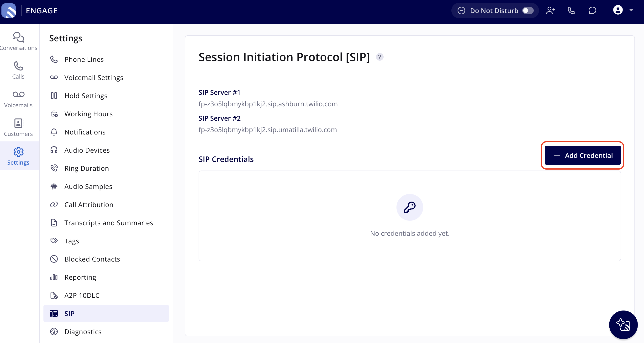The width and height of the screenshot is (644, 343).
Task: Open Customers in the left rail
Action: (x=19, y=128)
